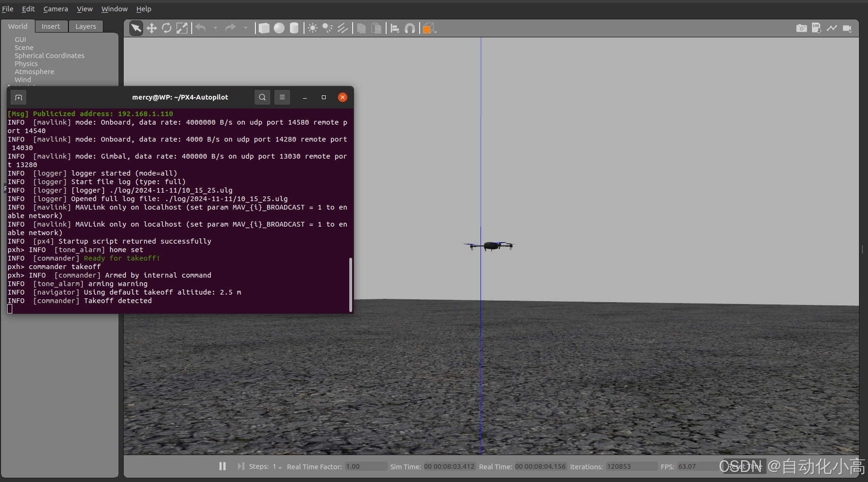Add a point light to the scene

pyautogui.click(x=312, y=28)
